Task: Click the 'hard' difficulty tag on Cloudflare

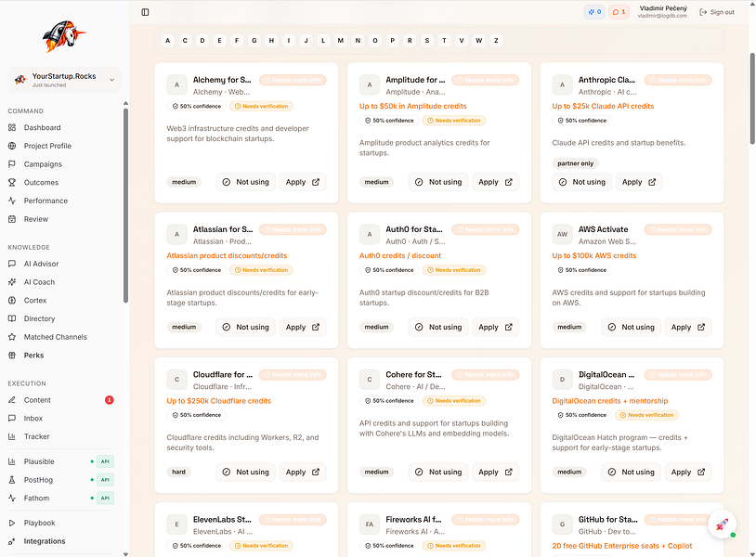Action: click(178, 473)
